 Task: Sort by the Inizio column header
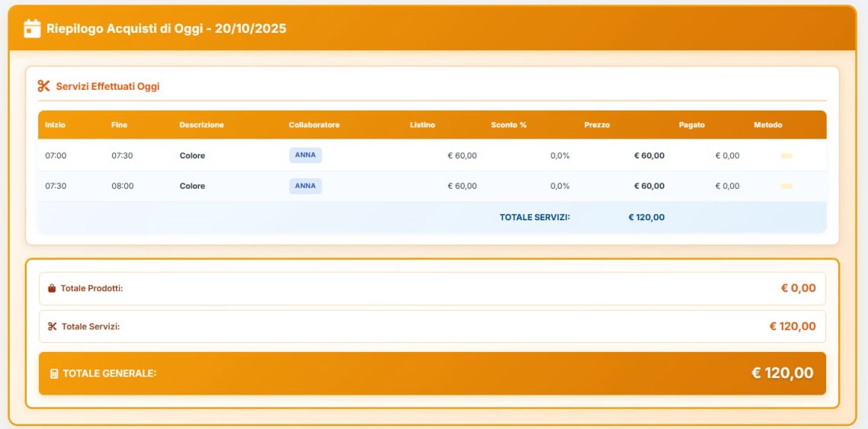point(55,125)
